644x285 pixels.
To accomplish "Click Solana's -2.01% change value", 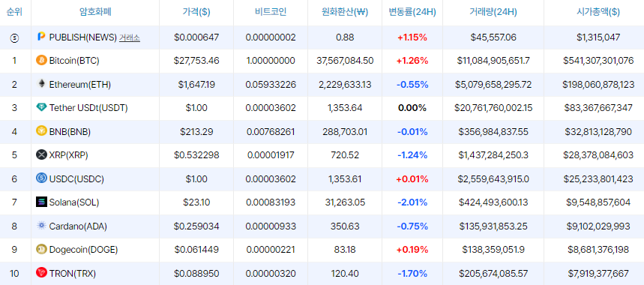I will click(x=412, y=202).
